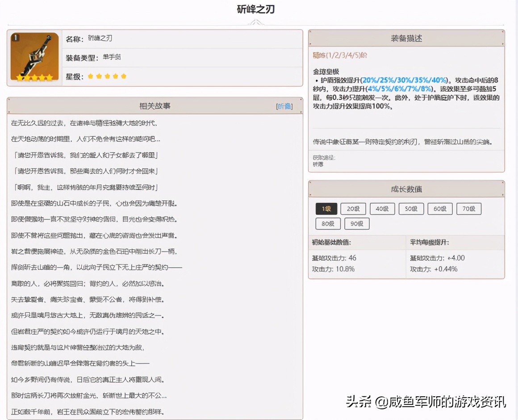Screen dimensions: 518x420
Task: Switch the growth stats to 90级
Action: [x=356, y=224]
